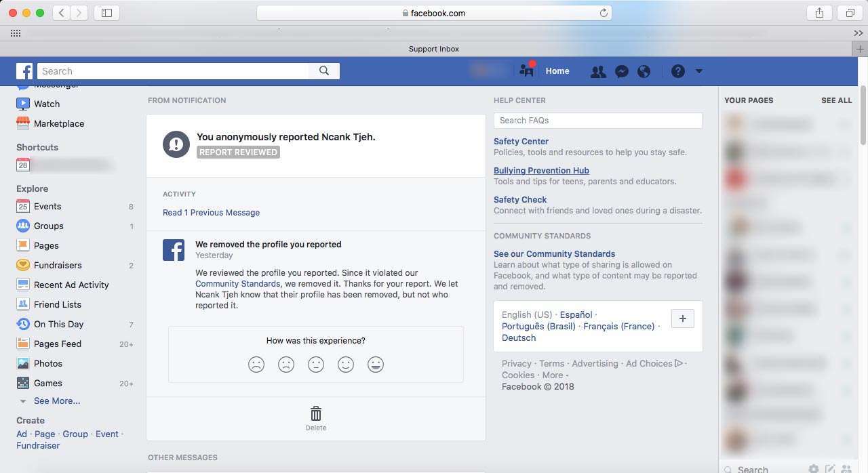Click the plus button to add language
Viewport: 868px width, 473px height.
pyautogui.click(x=682, y=318)
